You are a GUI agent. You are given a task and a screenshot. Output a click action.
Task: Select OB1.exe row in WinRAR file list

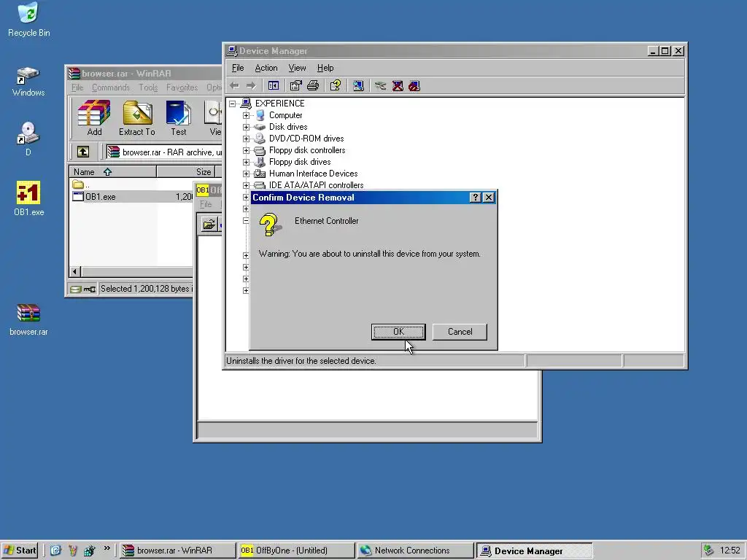coord(132,197)
